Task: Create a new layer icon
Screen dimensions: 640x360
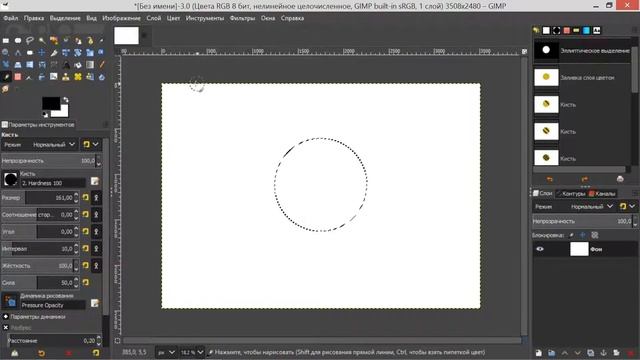Action: (x=539, y=353)
